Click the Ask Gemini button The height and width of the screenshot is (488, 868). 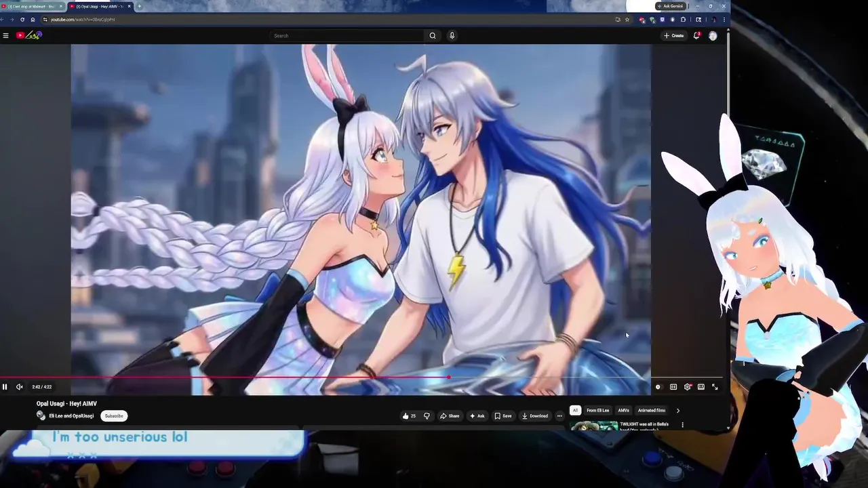click(670, 6)
